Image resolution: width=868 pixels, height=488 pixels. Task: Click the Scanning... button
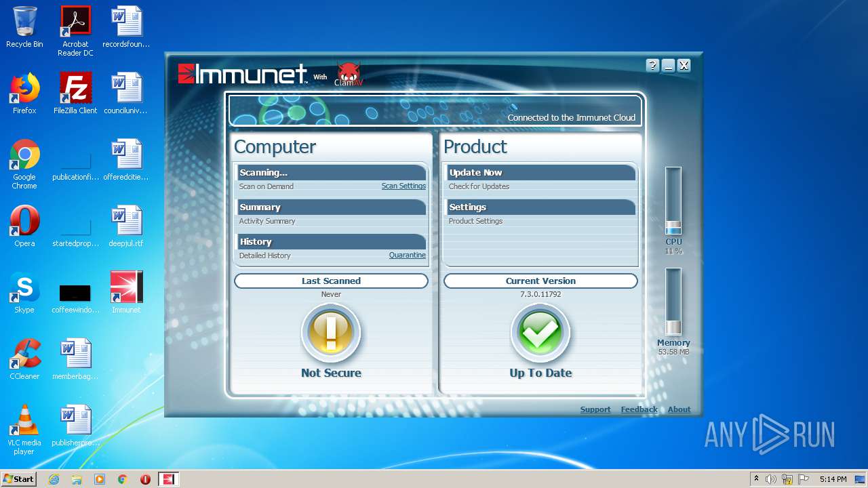[332, 172]
